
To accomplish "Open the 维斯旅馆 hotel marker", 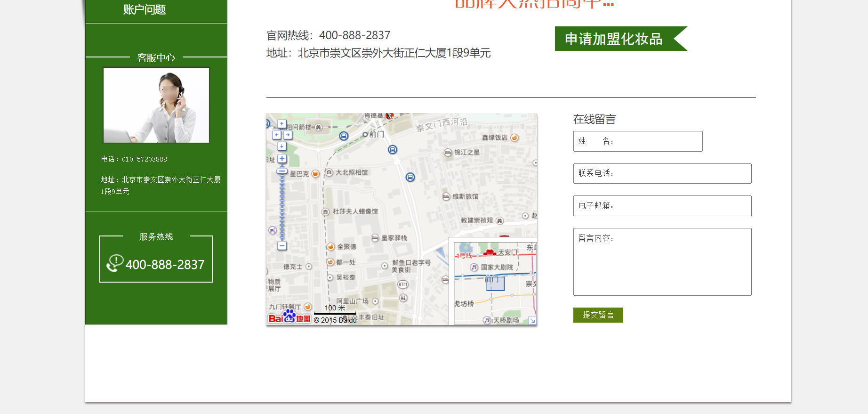I will tap(446, 196).
